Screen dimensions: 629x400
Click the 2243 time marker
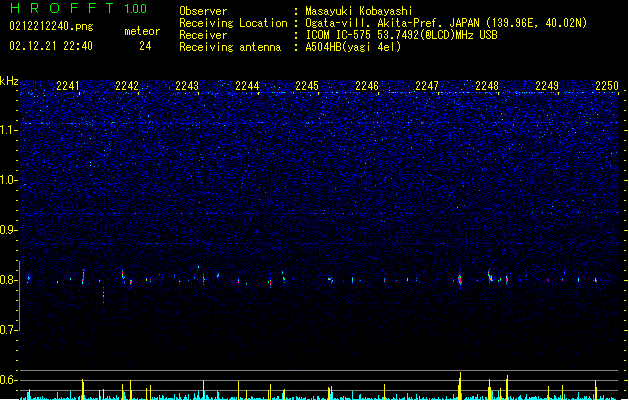pos(187,86)
